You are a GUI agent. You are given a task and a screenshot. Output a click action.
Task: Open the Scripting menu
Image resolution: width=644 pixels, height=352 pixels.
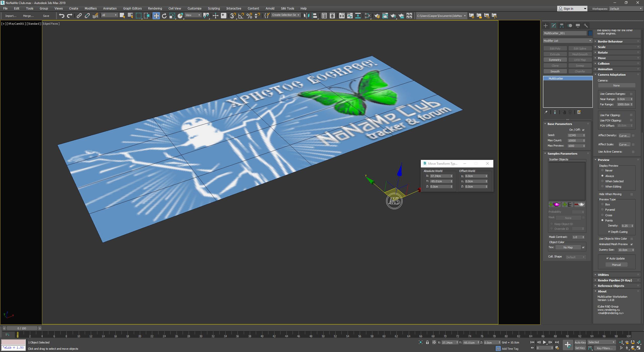click(x=214, y=9)
